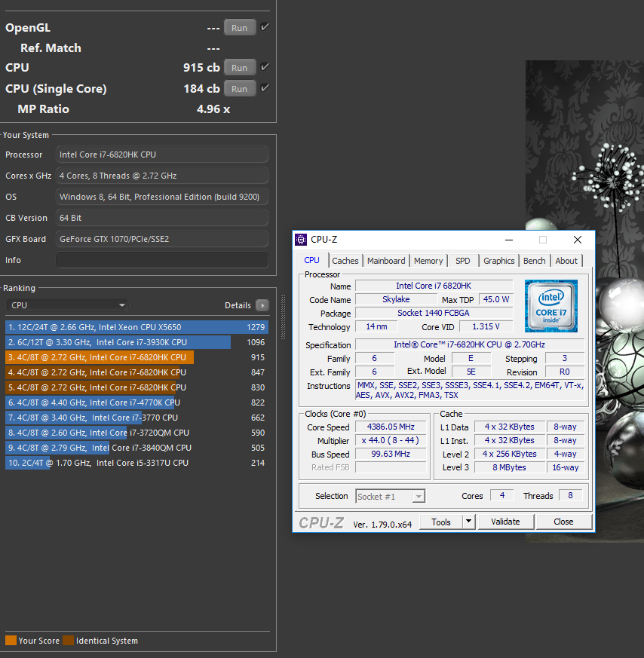Open the Ranking CPU dropdown
The height and width of the screenshot is (658, 644).
pyautogui.click(x=67, y=305)
